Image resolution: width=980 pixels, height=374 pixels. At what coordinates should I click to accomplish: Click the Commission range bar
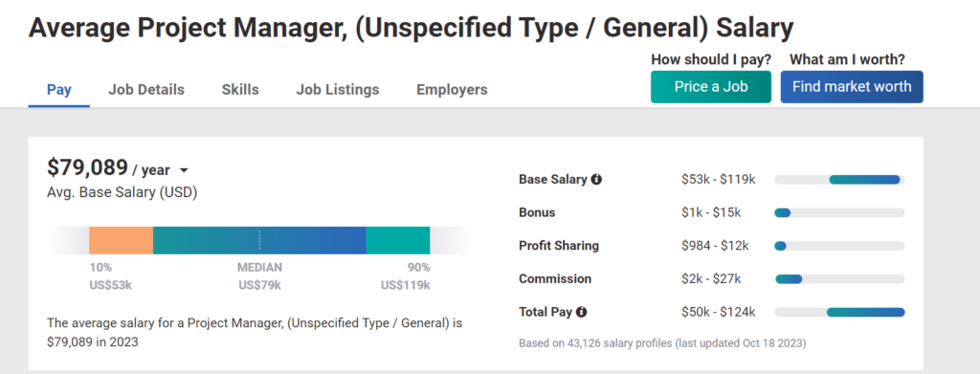tap(839, 279)
